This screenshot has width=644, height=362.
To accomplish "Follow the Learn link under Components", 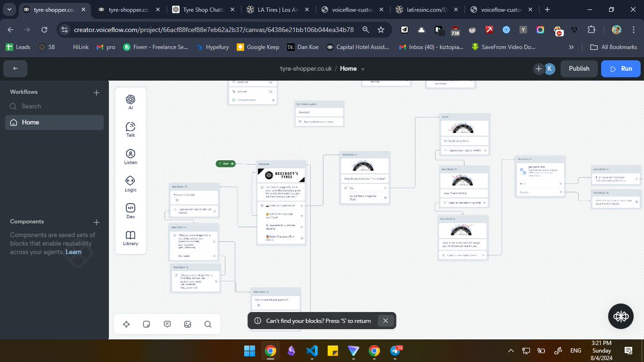I will pos(74,252).
